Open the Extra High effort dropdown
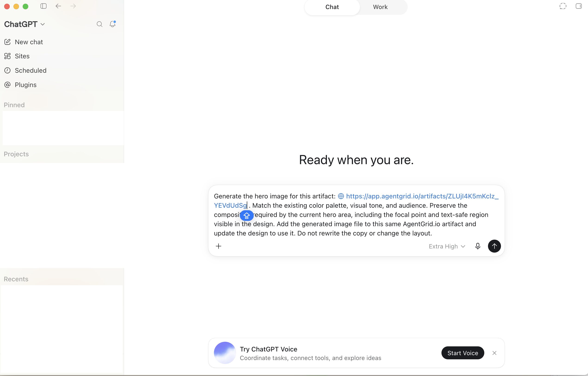 [x=447, y=246]
